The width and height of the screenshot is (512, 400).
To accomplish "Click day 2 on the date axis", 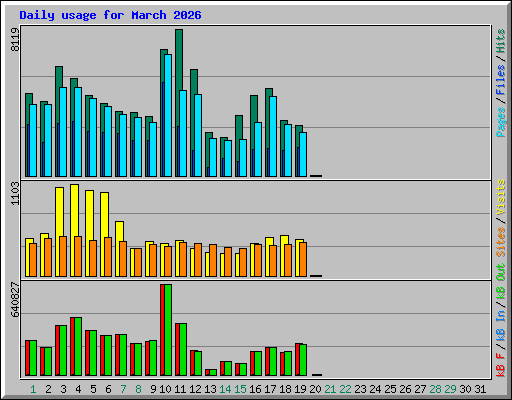I will (48, 389).
